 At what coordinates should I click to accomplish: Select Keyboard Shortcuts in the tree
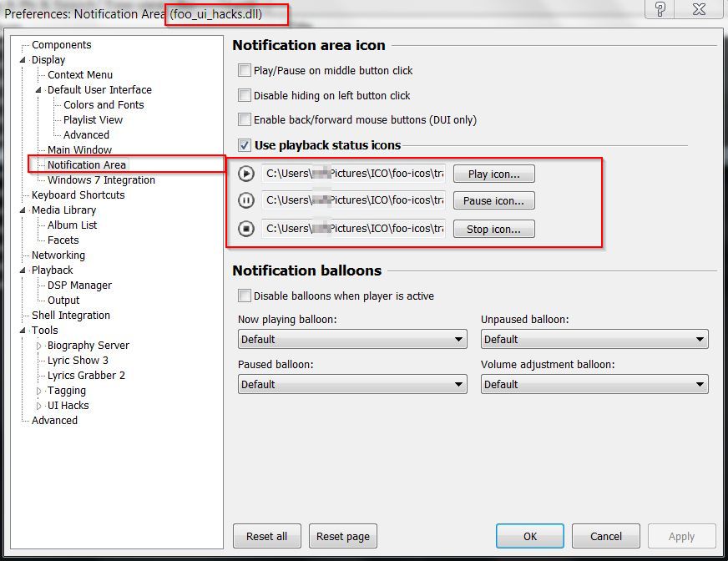click(x=78, y=195)
